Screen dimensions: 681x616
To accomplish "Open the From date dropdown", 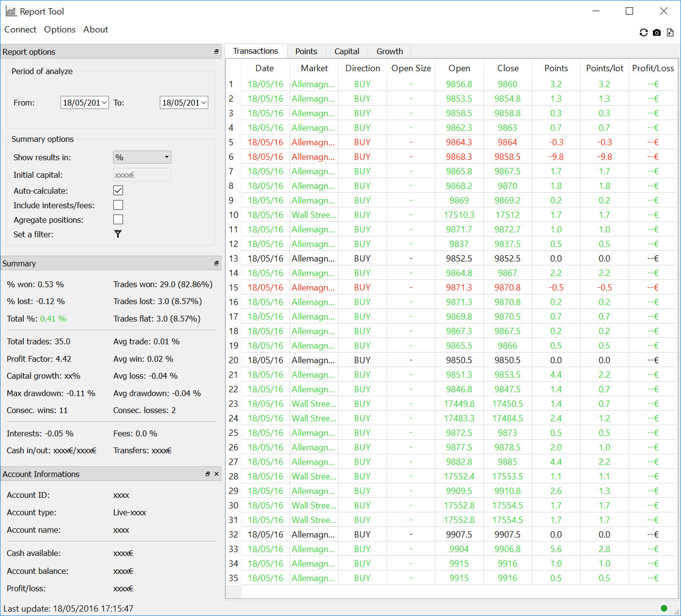I will tap(104, 103).
